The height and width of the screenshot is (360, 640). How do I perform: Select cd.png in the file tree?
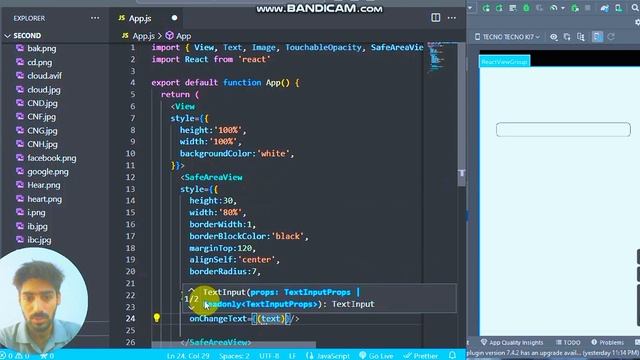click(39, 62)
